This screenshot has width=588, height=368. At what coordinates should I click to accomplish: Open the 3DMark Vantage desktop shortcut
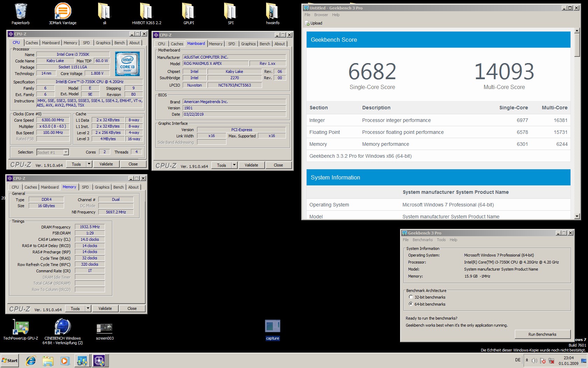[x=63, y=14]
